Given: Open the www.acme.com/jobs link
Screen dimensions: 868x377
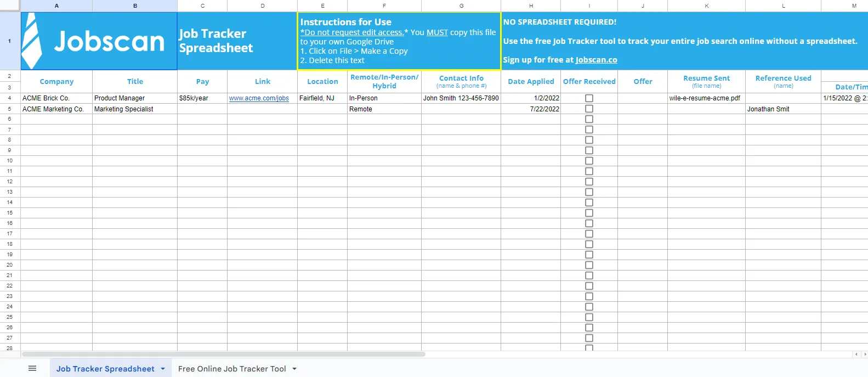Looking at the screenshot, I should tap(259, 98).
